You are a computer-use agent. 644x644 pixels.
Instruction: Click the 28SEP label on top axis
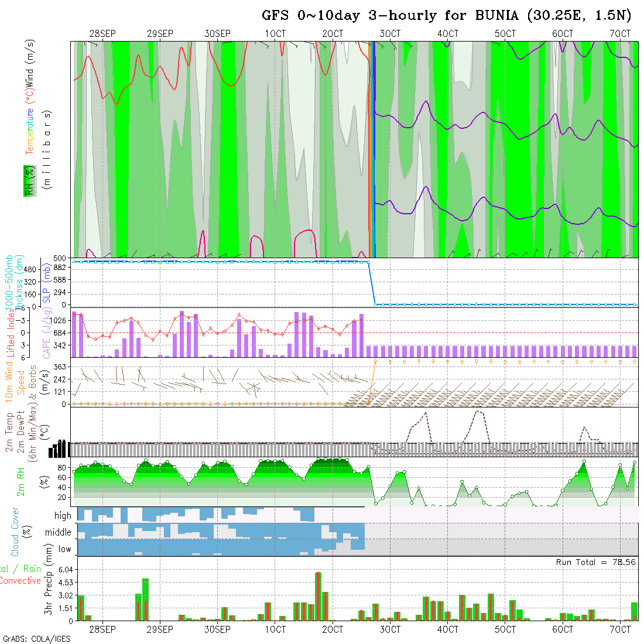click(102, 34)
